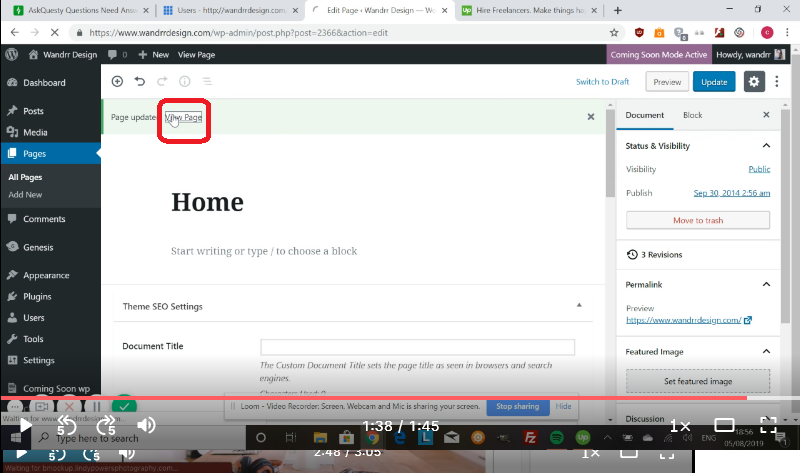Viewport: 800px width, 473px height.
Task: Open the publish date Sep 30, 2014 picker
Action: (732, 193)
